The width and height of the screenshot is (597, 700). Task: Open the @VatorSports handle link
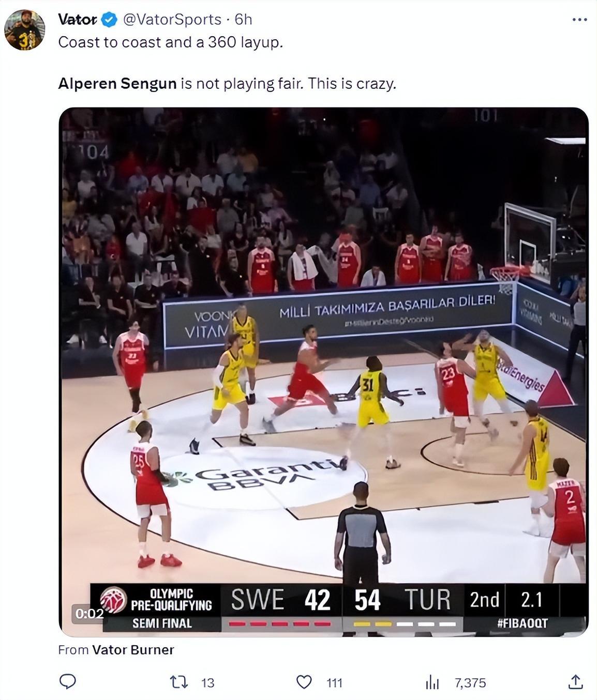172,20
